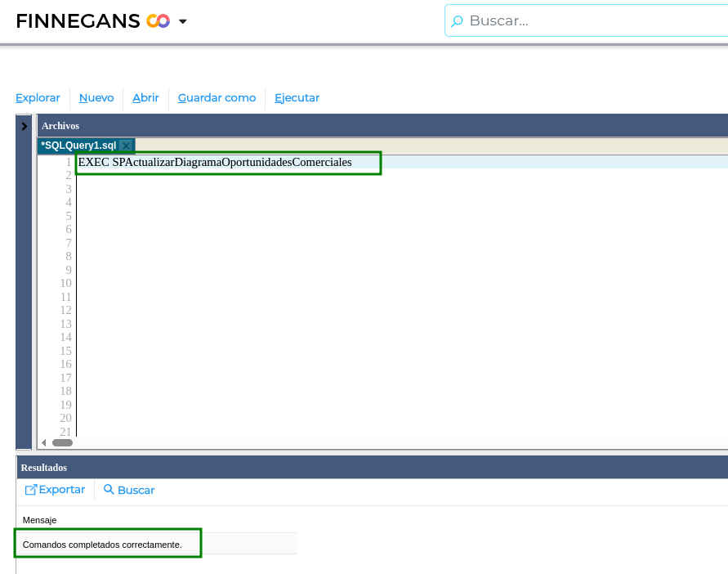
Task: Run the query with Ejecutar
Action: (x=297, y=98)
